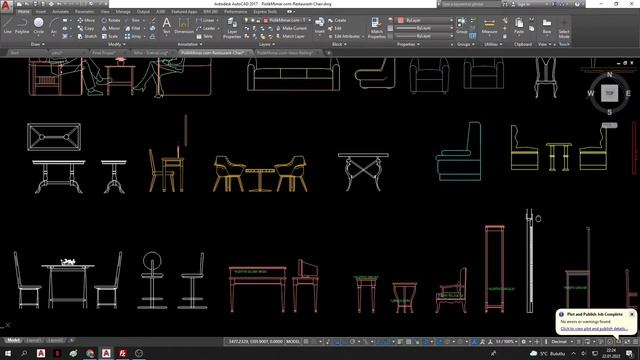Click the Select Mode touch icon
The image size is (640, 360).
(564, 28)
